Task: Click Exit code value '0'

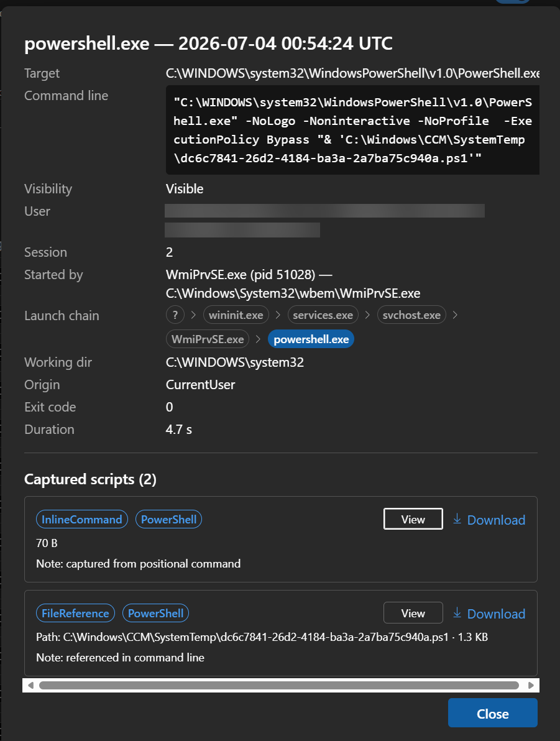Action: (169, 407)
